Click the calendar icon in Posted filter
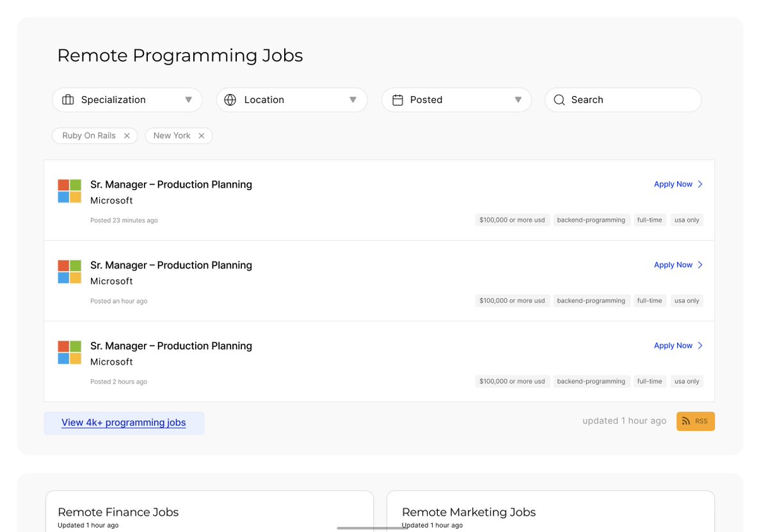Viewport: 768px width, 532px height. 397,100
